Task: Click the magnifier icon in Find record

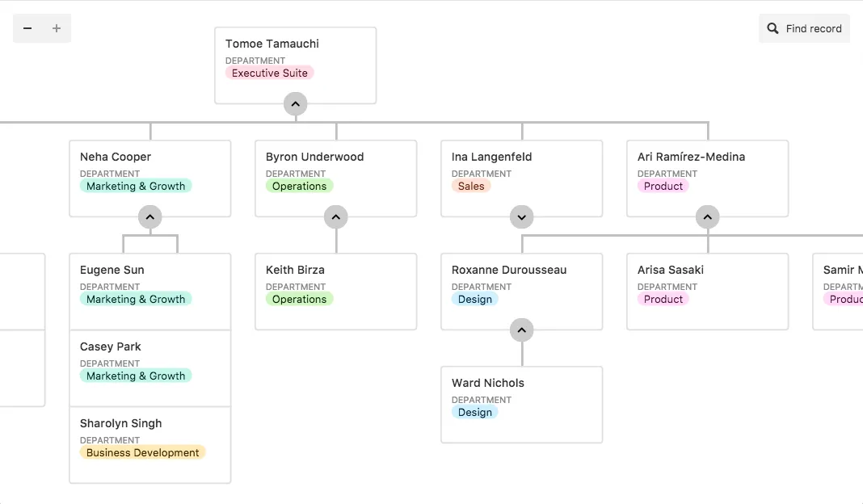Action: (773, 28)
